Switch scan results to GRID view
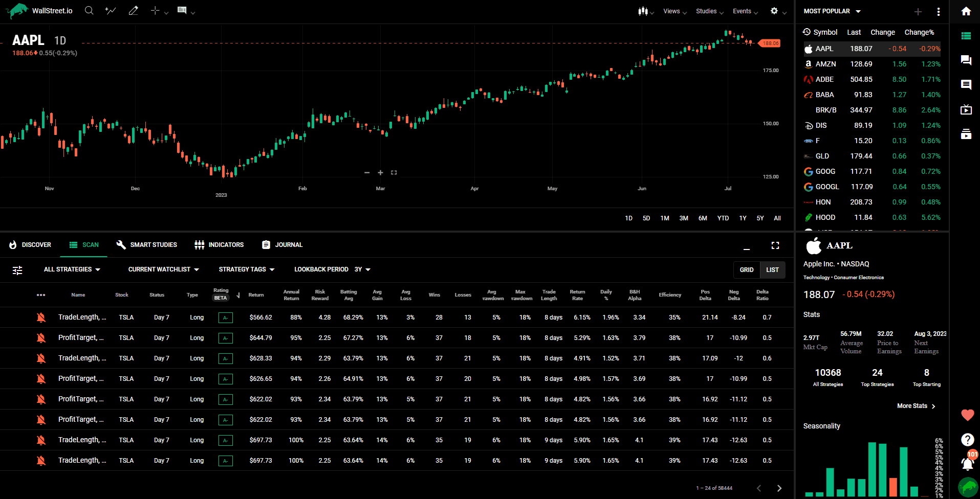980x499 pixels. [x=747, y=270]
